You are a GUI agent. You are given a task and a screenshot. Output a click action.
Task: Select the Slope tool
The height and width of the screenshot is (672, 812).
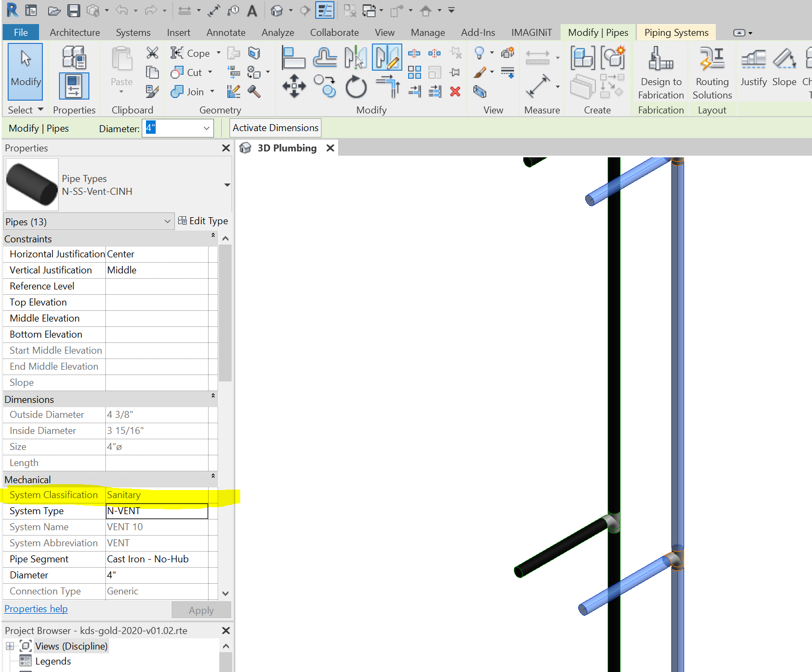[x=784, y=68]
